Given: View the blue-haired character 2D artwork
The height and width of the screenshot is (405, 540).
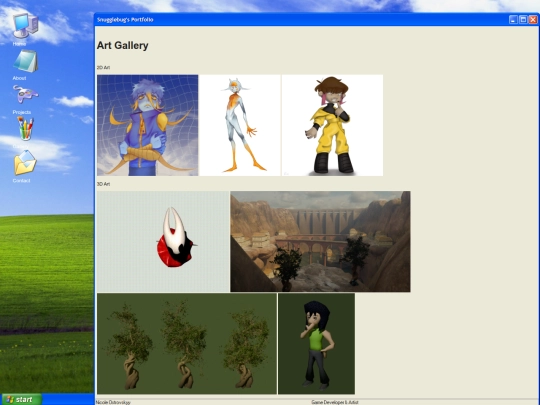Looking at the screenshot, I should (x=147, y=125).
